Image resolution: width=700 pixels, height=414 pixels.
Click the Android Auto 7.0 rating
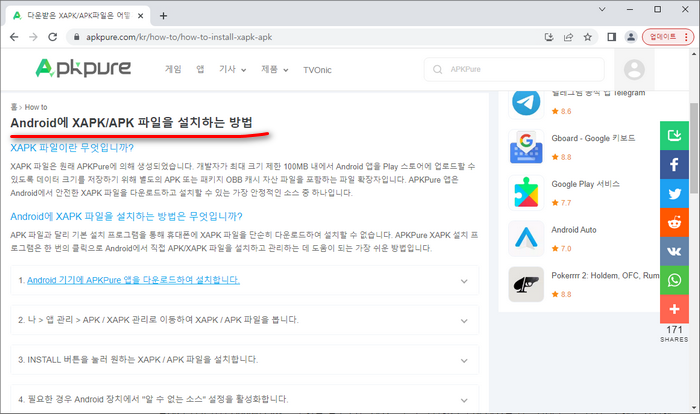coord(562,248)
